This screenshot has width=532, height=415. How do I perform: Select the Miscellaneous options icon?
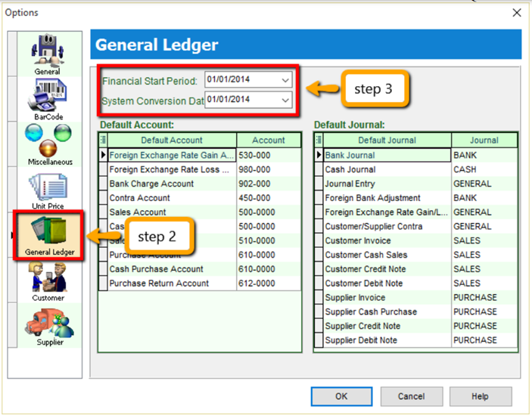(49, 144)
